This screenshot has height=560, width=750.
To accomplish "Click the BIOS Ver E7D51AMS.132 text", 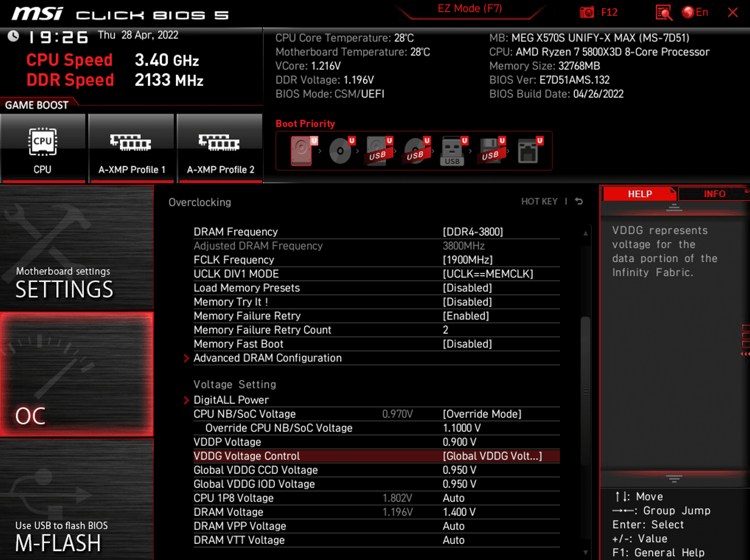I will click(549, 80).
